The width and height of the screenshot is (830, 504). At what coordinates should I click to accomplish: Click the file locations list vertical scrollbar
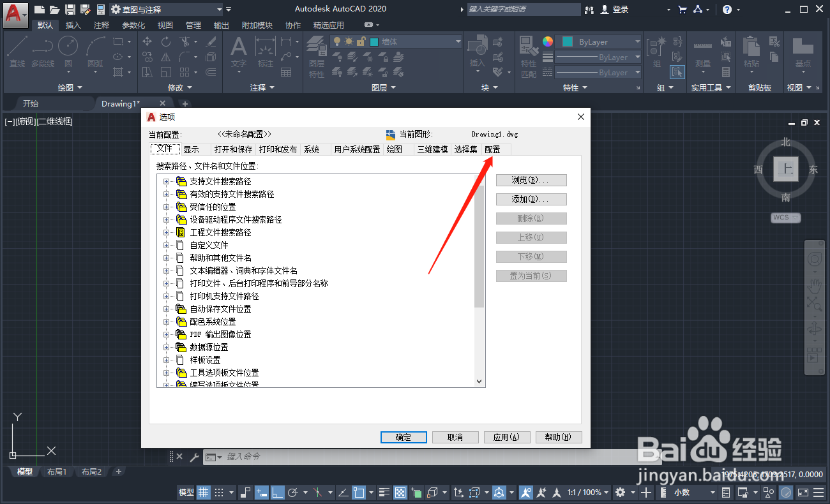(479, 281)
